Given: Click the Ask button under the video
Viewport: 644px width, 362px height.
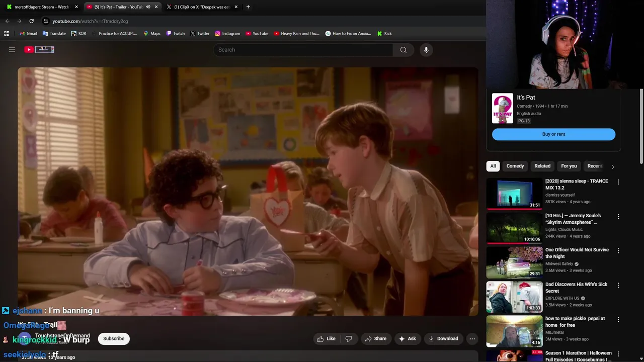Looking at the screenshot, I should click(x=408, y=339).
